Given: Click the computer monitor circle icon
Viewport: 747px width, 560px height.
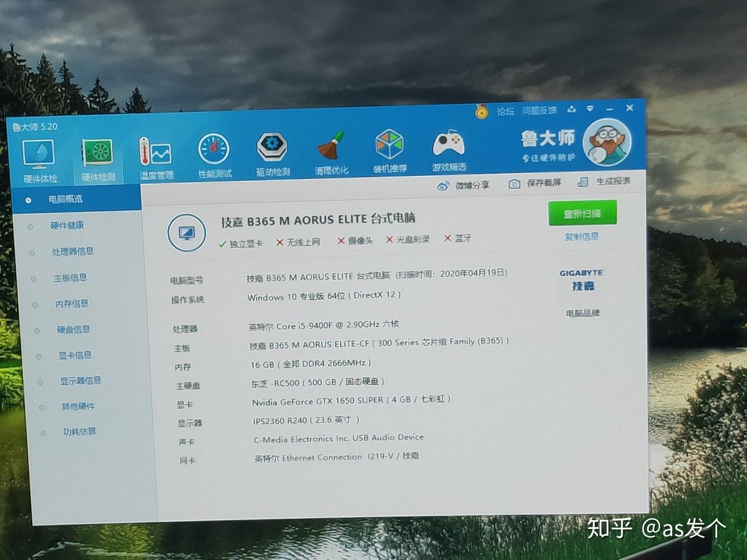Looking at the screenshot, I should click(x=186, y=233).
